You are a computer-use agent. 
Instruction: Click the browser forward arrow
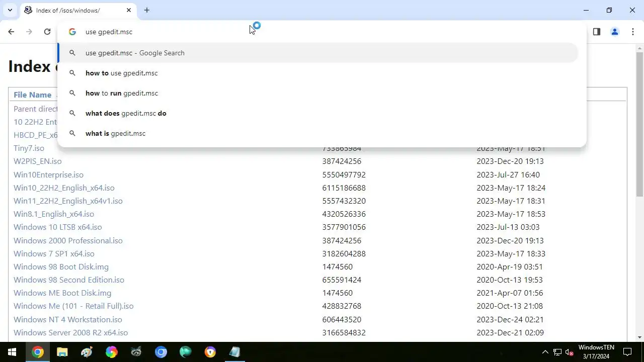[29, 32]
